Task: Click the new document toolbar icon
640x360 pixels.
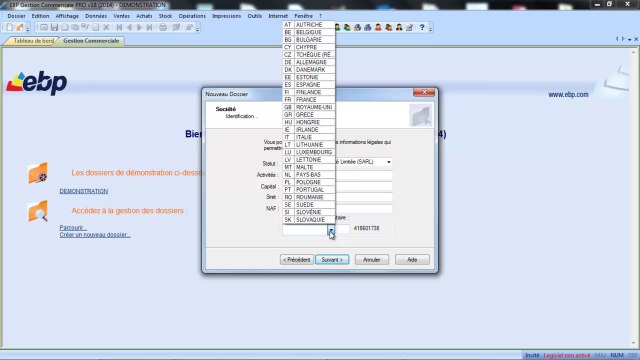Action: pos(9,27)
